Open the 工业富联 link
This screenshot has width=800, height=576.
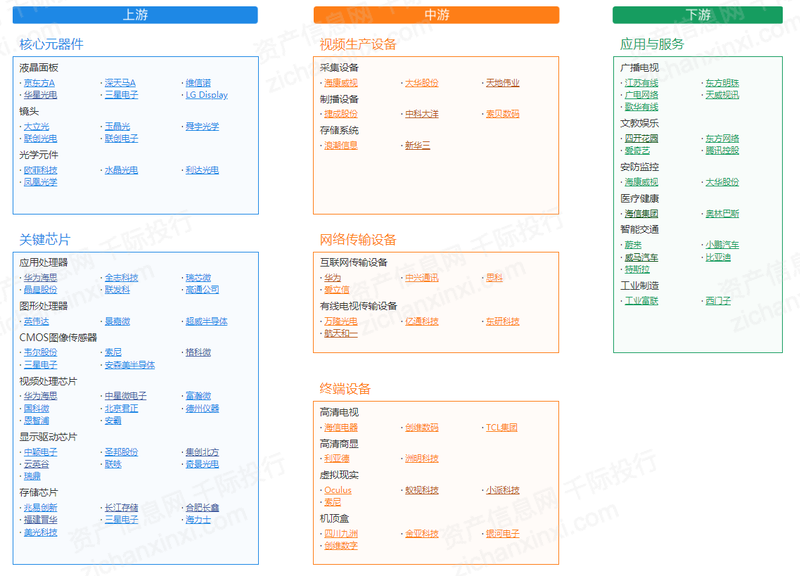pos(641,301)
